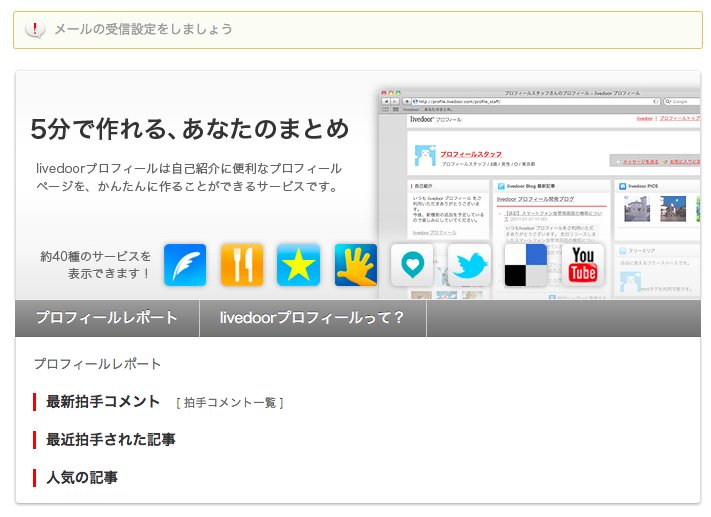
Task: Click the yellow star icon
Action: point(298,265)
